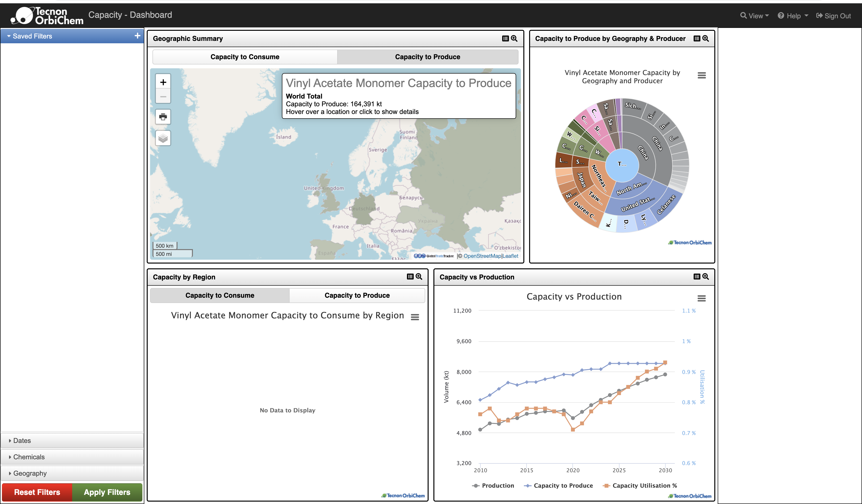
Task: Open the Leaflet attribution link
Action: 510,256
